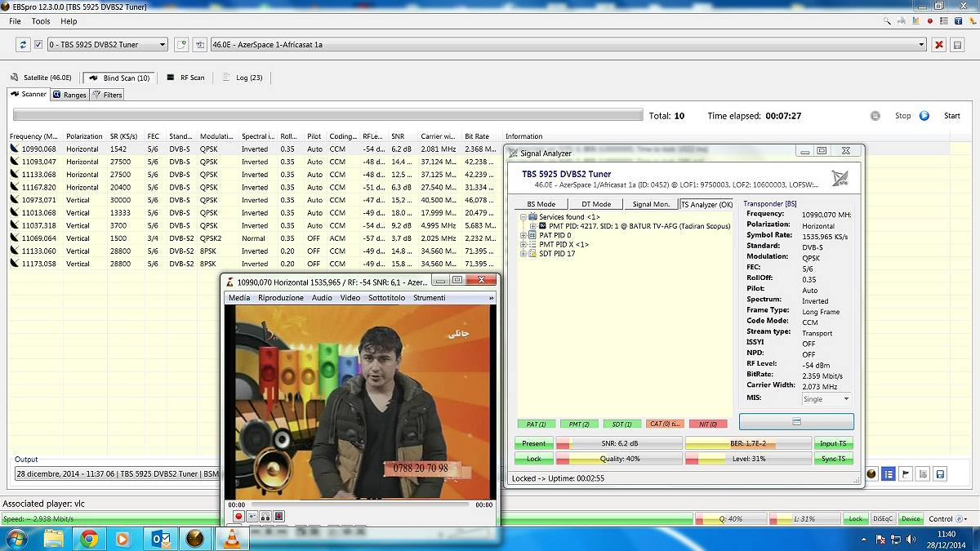Image resolution: width=980 pixels, height=551 pixels.
Task: Open the TBS 5925 DVBS2 Tuner dropdown
Action: (x=107, y=45)
